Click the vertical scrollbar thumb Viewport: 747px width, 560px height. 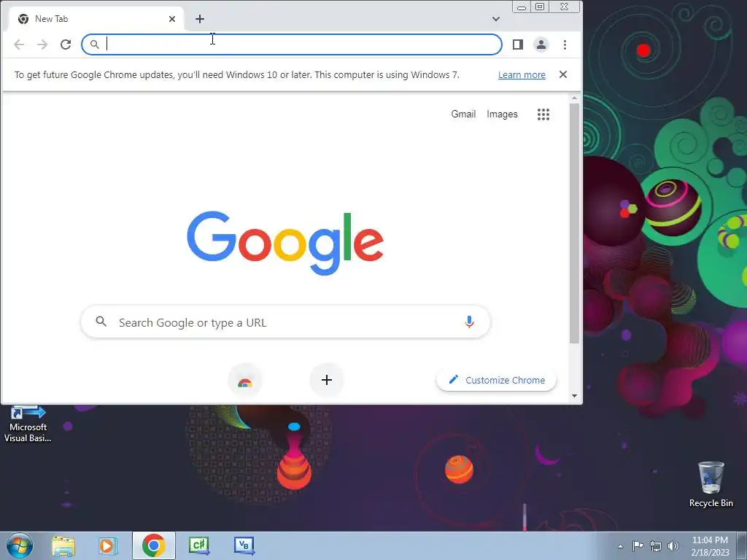(575, 223)
